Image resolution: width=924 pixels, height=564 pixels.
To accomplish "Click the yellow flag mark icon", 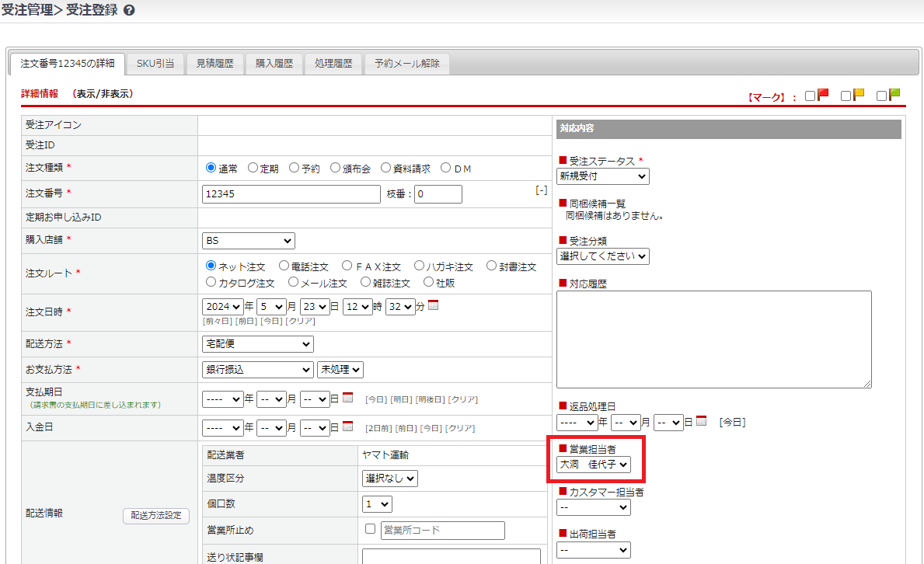I will point(858,95).
